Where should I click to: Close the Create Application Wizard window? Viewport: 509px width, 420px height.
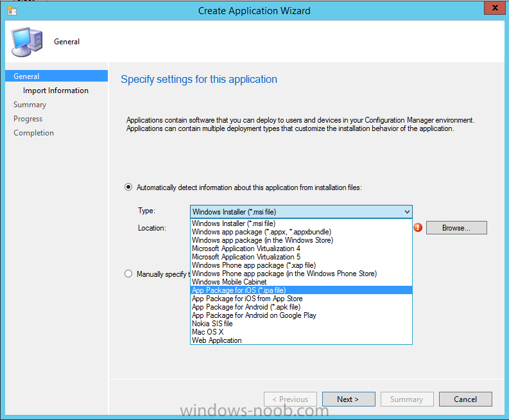pyautogui.click(x=495, y=8)
